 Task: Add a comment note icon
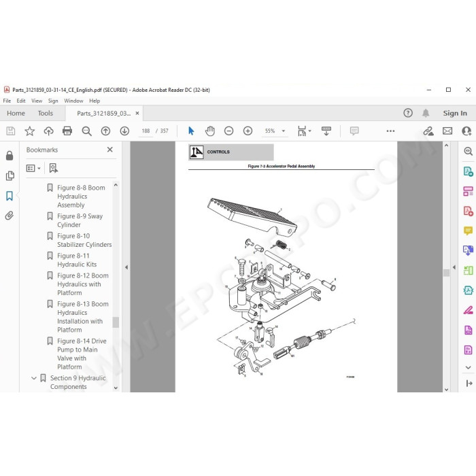pyautogui.click(x=354, y=131)
